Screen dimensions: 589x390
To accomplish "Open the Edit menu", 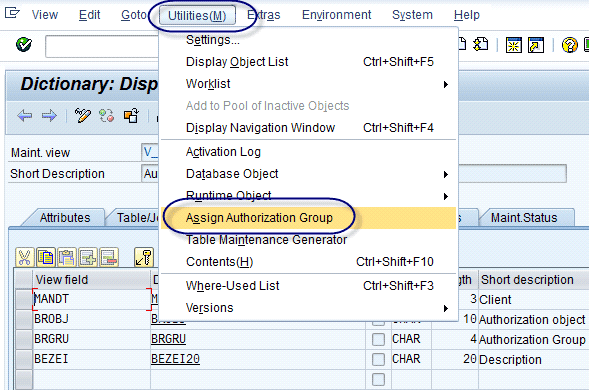I will [89, 15].
